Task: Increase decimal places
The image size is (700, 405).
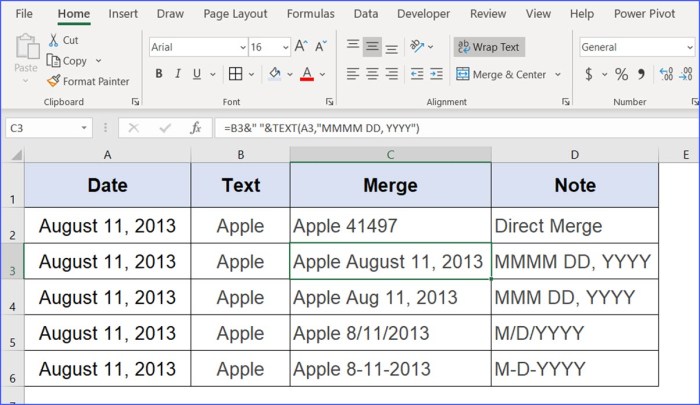Action: (666, 74)
